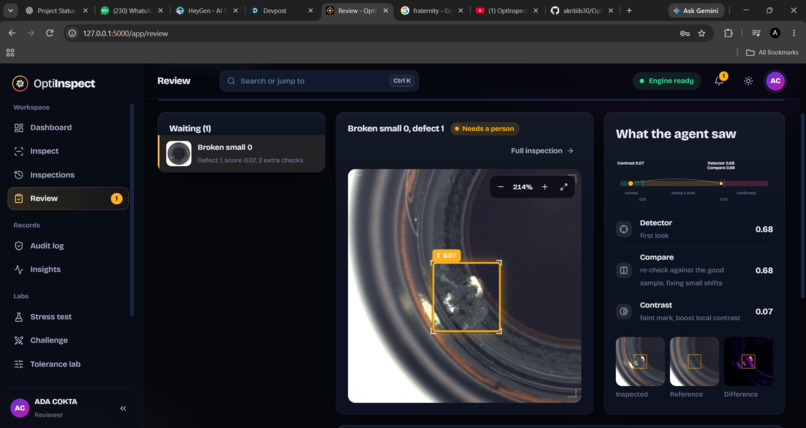Click the detector marker on score scale
The height and width of the screenshot is (428, 806).
[x=721, y=183]
